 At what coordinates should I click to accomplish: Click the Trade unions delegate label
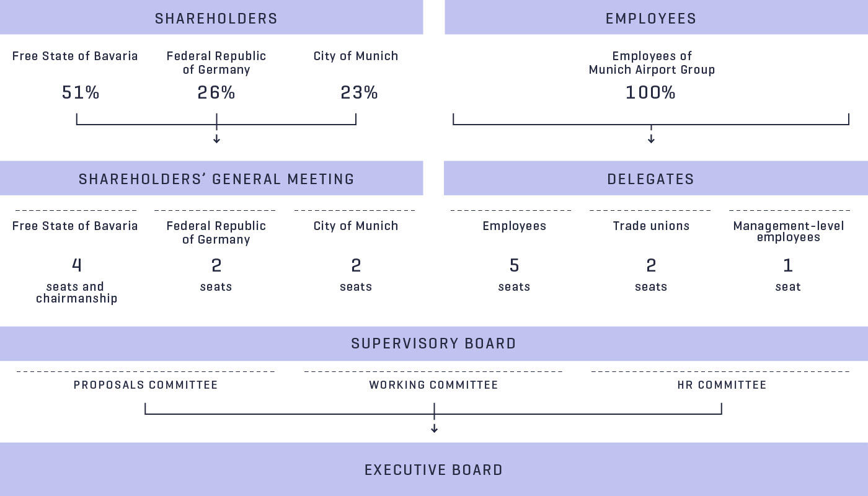pos(651,226)
